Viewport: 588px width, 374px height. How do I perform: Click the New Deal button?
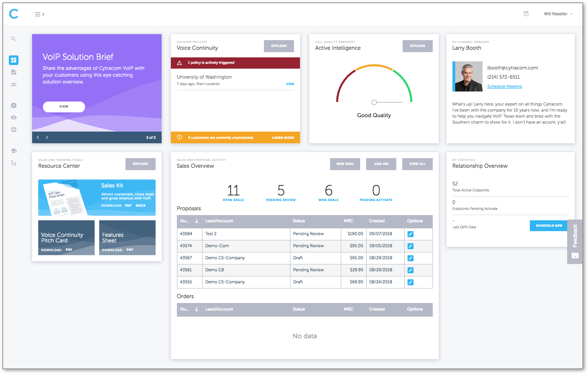tap(345, 164)
